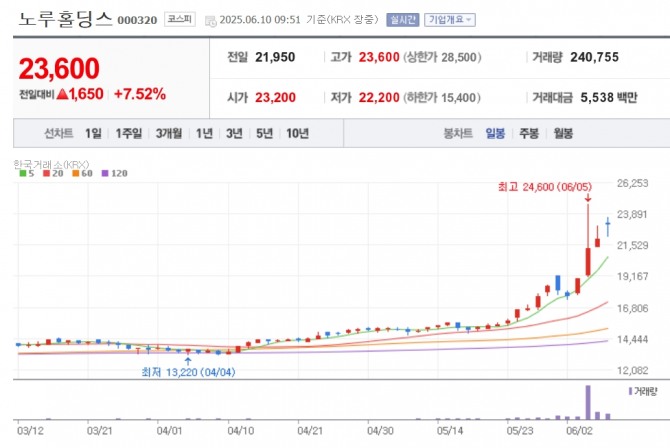Select the 10년 line chart period

pos(297,133)
